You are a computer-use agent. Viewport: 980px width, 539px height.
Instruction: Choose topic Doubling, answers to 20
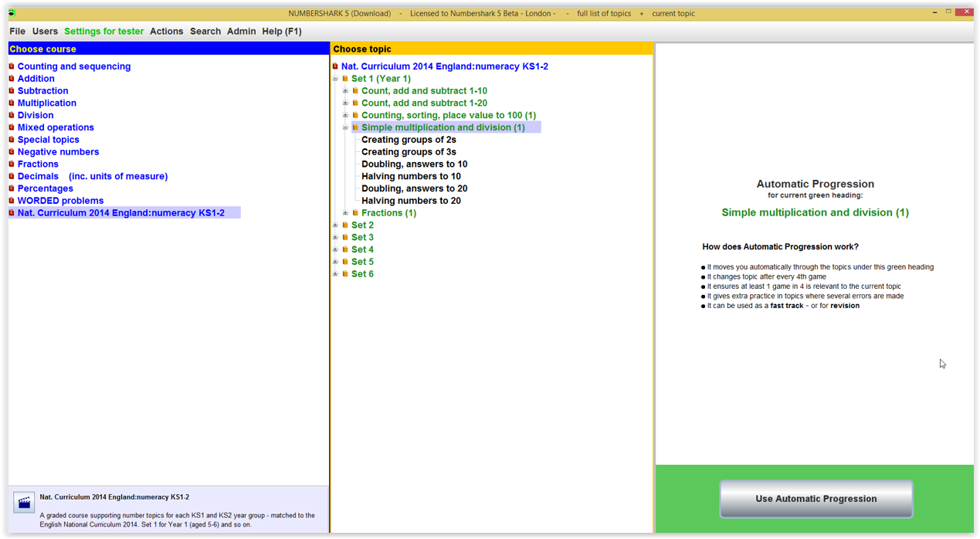coord(414,188)
